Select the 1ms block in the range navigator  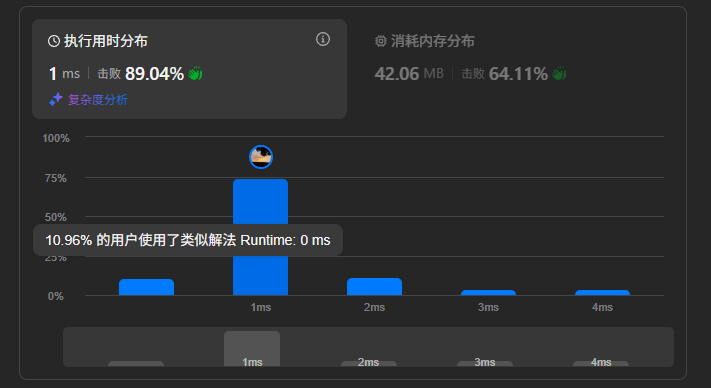pos(252,349)
